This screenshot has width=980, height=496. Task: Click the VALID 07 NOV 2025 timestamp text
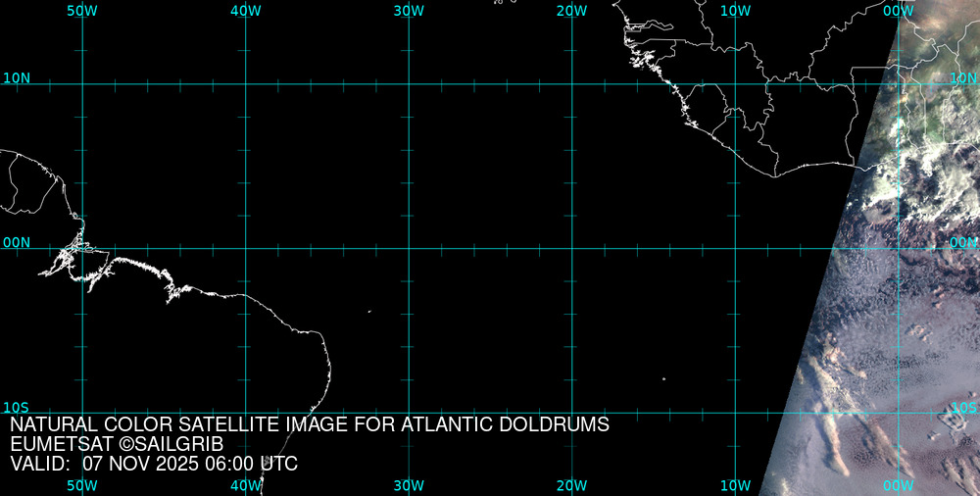click(154, 464)
